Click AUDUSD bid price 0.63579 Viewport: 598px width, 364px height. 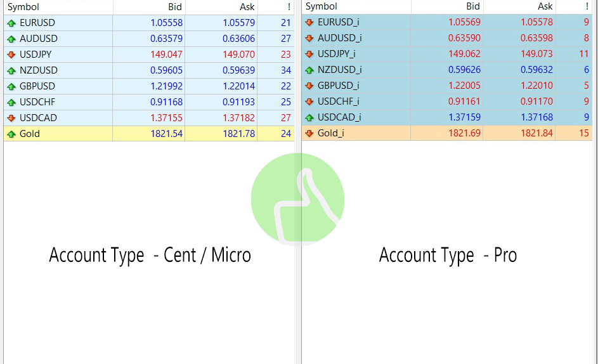166,39
